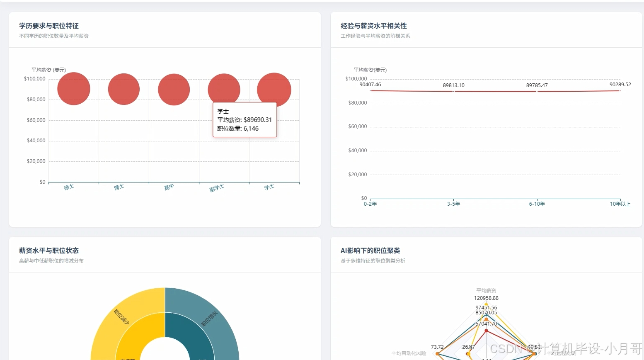Click the 高中 red bubble
This screenshot has width=644, height=360.
coord(174,90)
